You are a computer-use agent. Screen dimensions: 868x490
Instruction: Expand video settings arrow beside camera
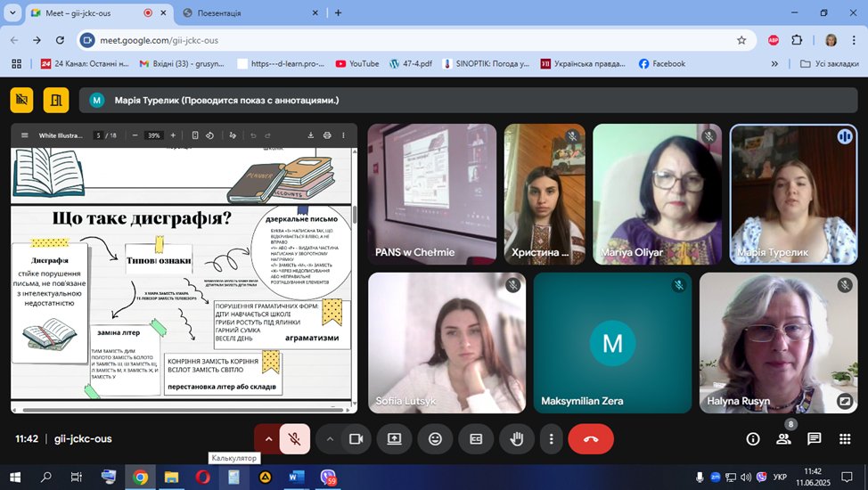(x=330, y=438)
